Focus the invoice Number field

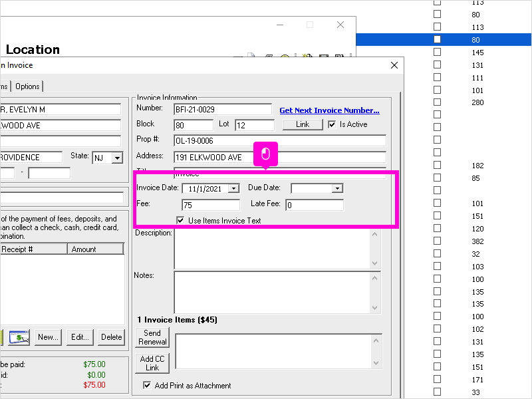click(x=223, y=110)
